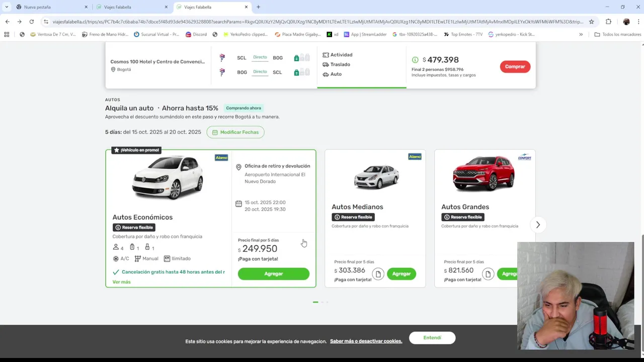The image size is (644, 362).
Task: Click the address bar URL field
Action: tap(317, 22)
